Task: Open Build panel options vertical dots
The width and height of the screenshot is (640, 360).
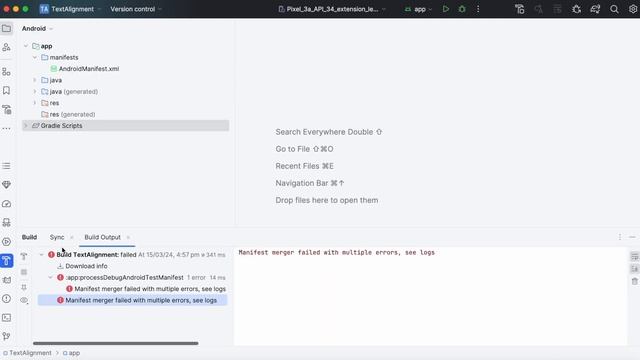Action: point(620,237)
